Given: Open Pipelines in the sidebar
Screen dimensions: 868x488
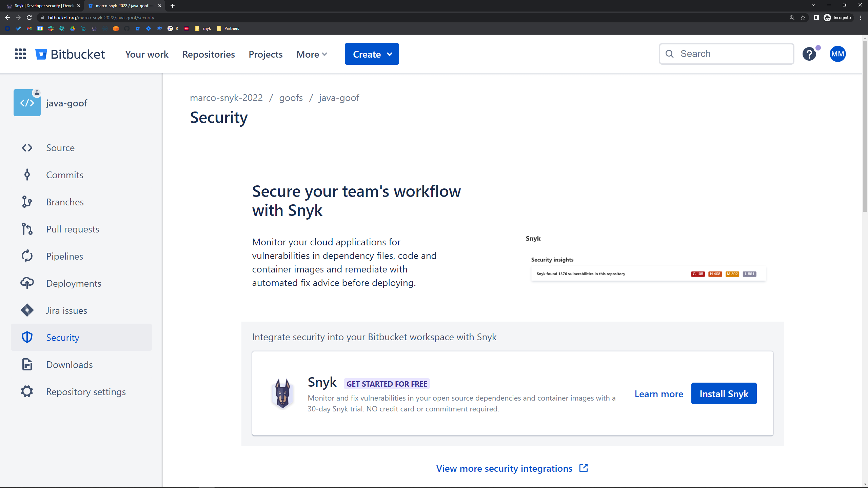Looking at the screenshot, I should tap(81, 256).
